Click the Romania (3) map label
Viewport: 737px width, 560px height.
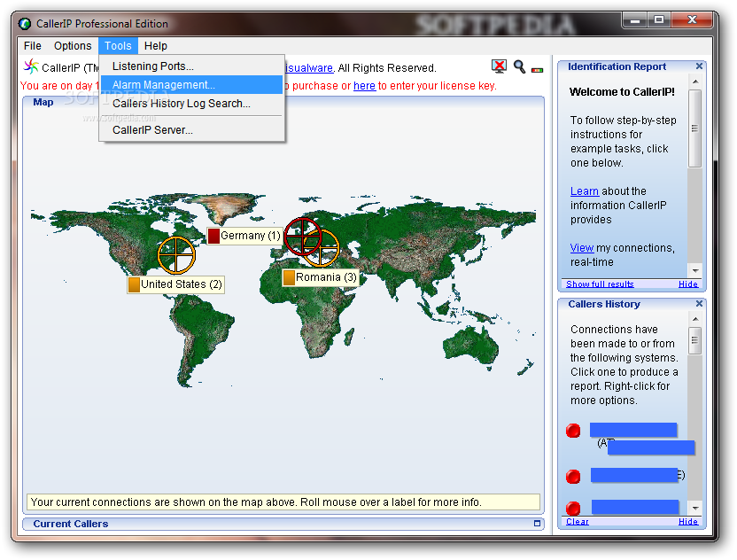320,277
